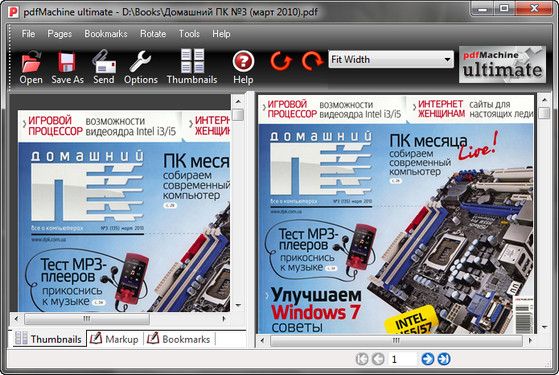Open the Pages menu
This screenshot has height=375, width=559.
coord(60,34)
